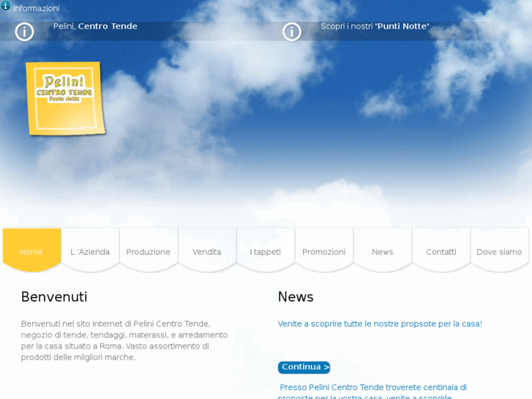The image size is (532, 399).
Task: Click the 'Venite a scoprire tutte le nostre propsote' link
Action: [380, 324]
